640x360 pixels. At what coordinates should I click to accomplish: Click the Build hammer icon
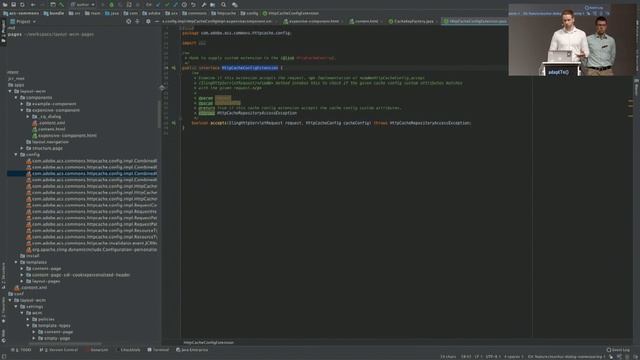(x=62, y=4)
